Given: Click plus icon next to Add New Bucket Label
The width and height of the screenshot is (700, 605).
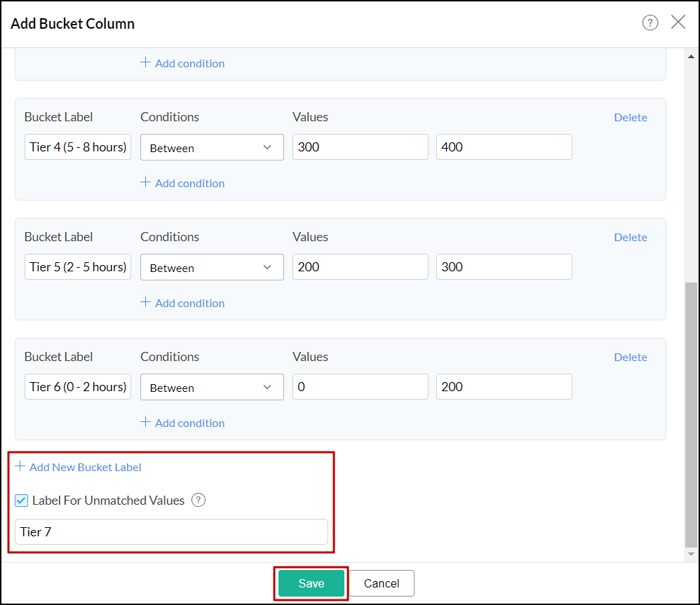Looking at the screenshot, I should pyautogui.click(x=20, y=466).
